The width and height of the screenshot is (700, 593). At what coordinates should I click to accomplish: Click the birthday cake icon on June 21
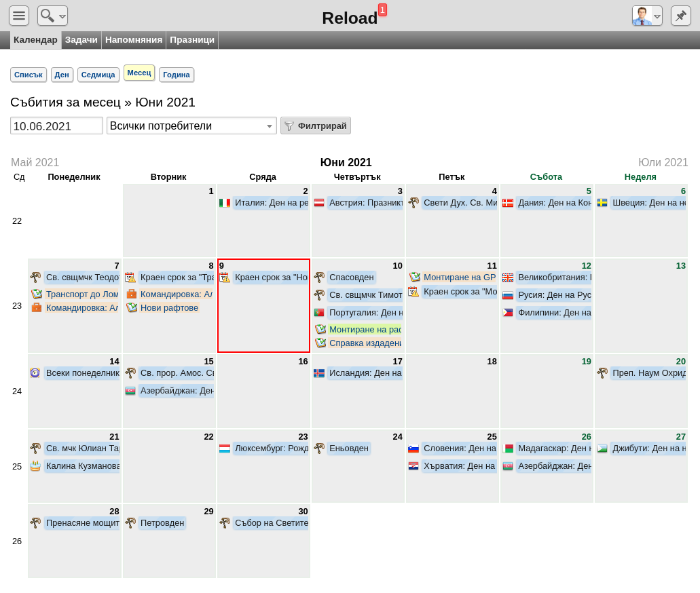[35, 466]
